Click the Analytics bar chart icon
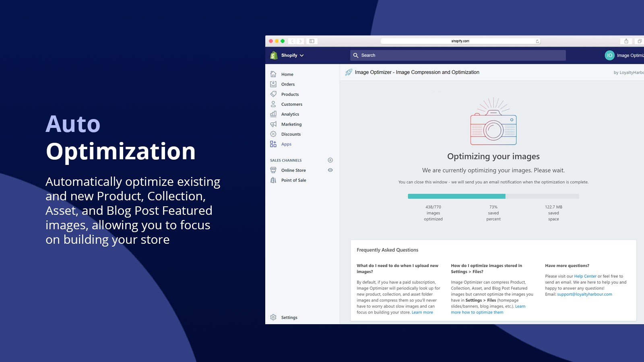The height and width of the screenshot is (362, 644). pos(273,114)
